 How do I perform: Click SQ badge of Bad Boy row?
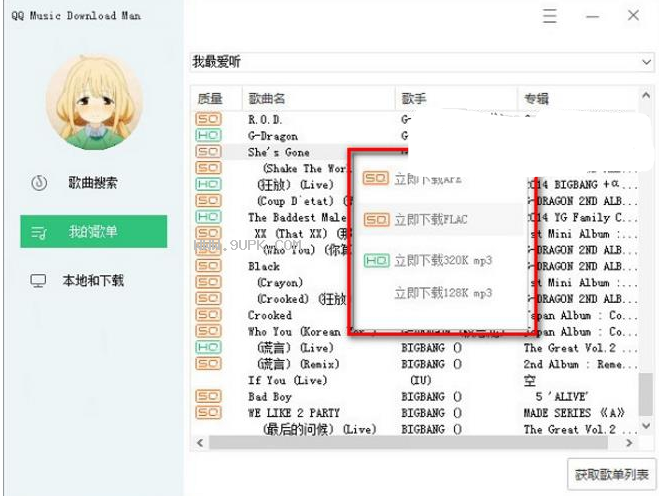click(x=208, y=396)
